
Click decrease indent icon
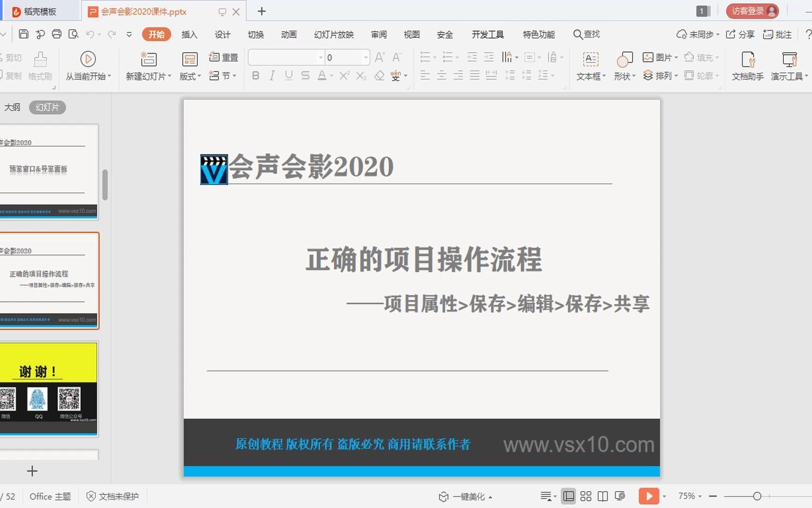[x=472, y=57]
